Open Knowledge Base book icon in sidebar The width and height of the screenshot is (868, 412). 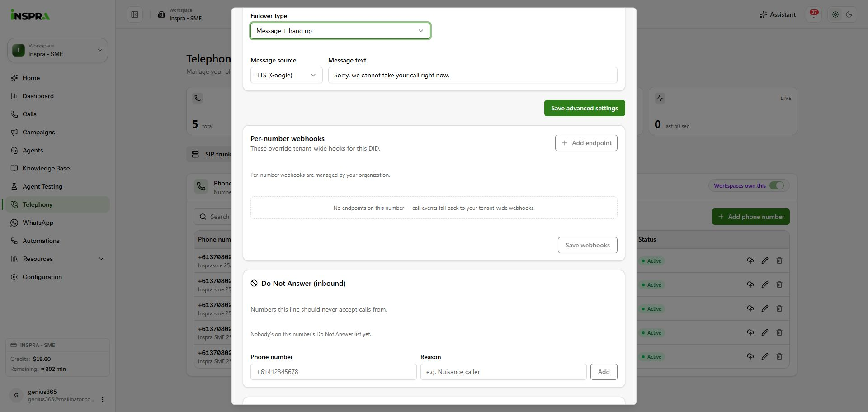(x=14, y=168)
